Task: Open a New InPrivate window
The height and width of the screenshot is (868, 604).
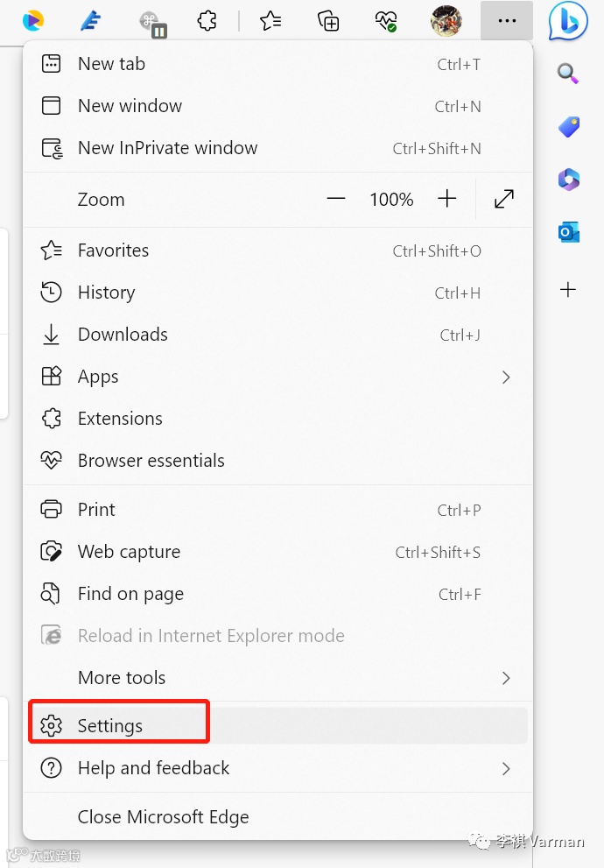Action: pyautogui.click(x=277, y=148)
